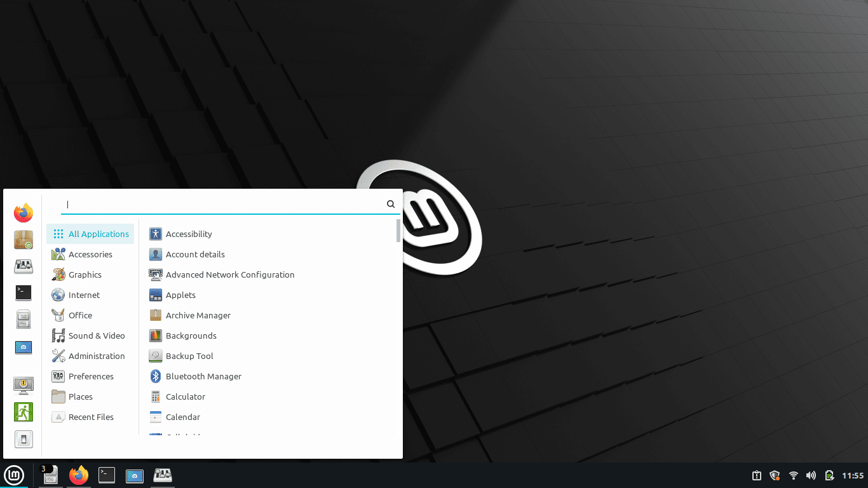868x488 pixels.
Task: Show the Preferences category
Action: 91,376
